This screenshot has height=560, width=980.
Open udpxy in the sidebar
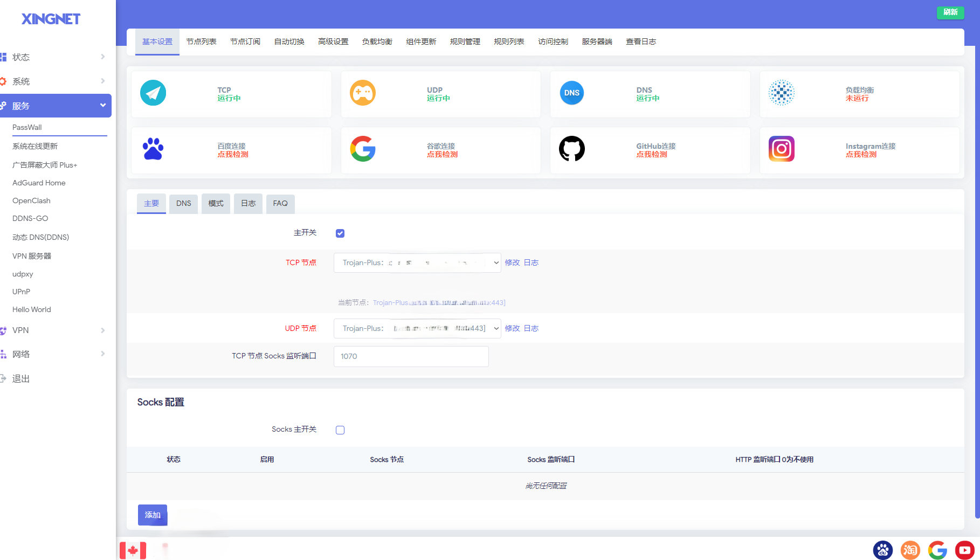23,274
